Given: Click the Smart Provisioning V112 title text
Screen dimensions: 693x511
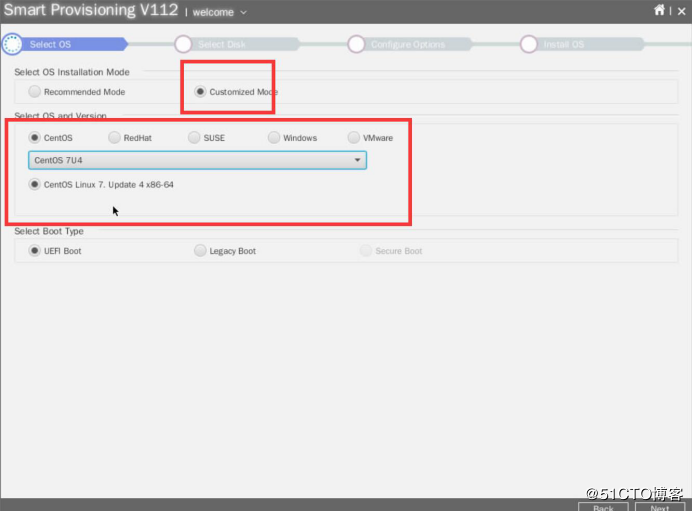Looking at the screenshot, I should [91, 10].
